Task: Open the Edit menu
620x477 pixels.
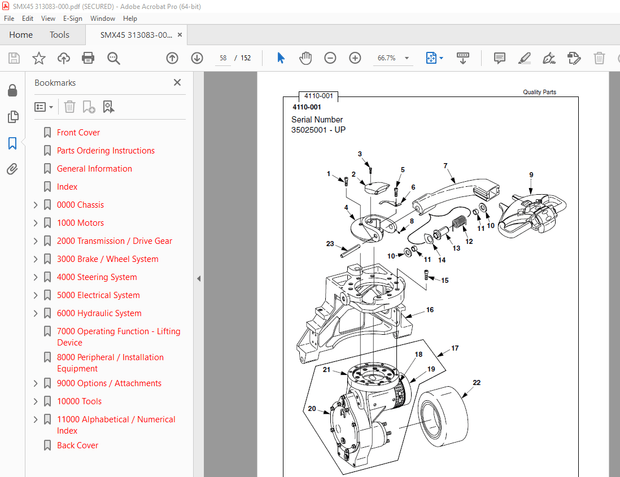Action: click(x=27, y=18)
